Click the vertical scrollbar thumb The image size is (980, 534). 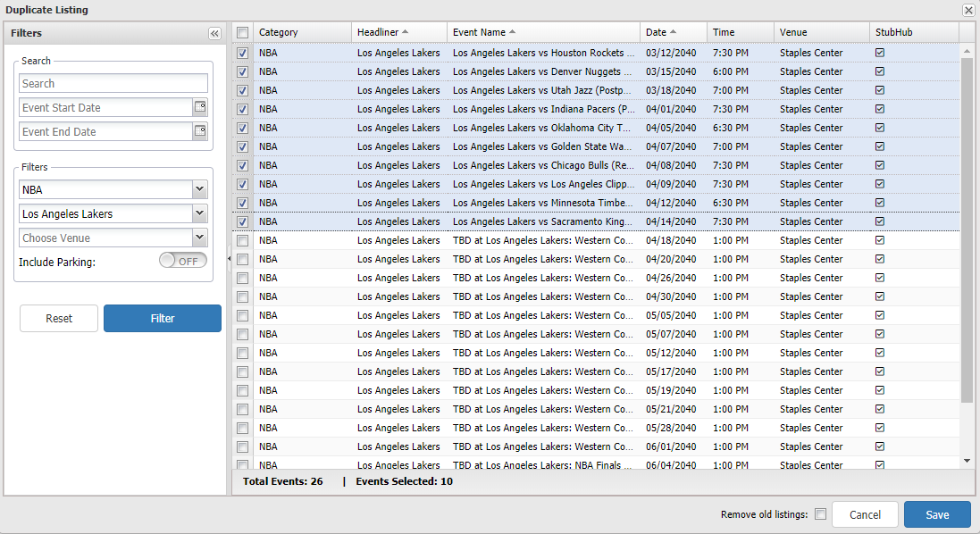coord(967,229)
